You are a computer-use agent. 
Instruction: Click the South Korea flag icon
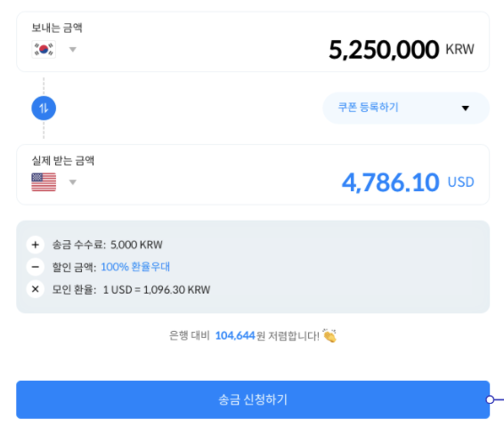[x=44, y=50]
